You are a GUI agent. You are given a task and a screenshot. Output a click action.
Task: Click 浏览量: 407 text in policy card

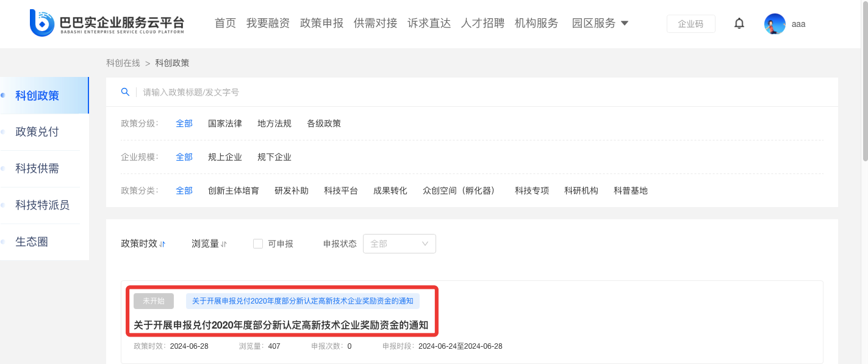(x=259, y=346)
